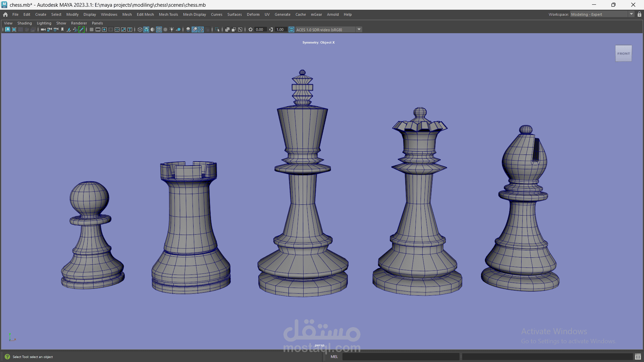Click the gamma value field showing 1.00

coord(280,29)
